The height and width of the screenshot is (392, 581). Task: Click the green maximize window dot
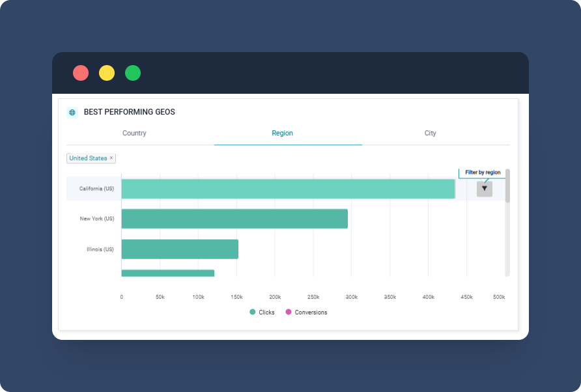(133, 73)
